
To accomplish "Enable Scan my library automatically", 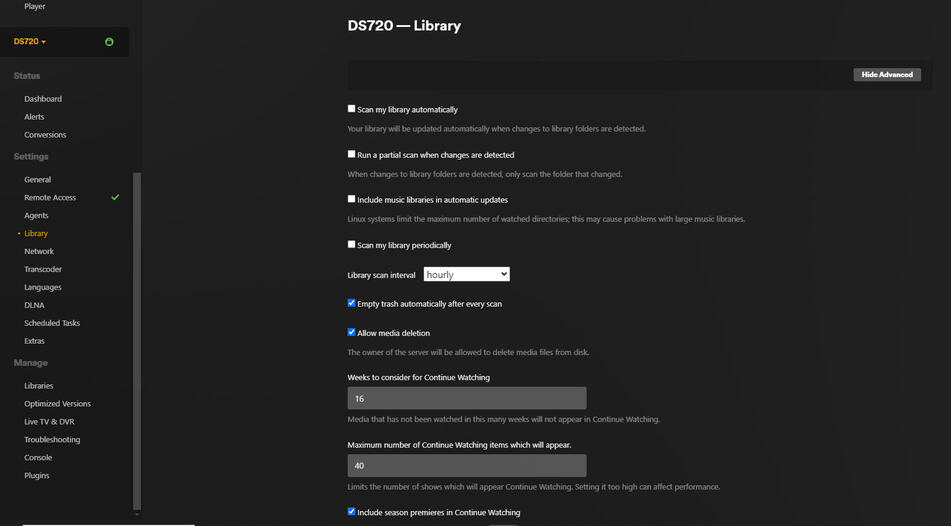I will 351,109.
